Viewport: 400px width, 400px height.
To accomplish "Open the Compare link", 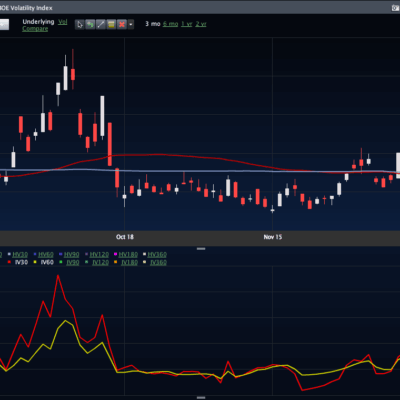I will tap(35, 29).
